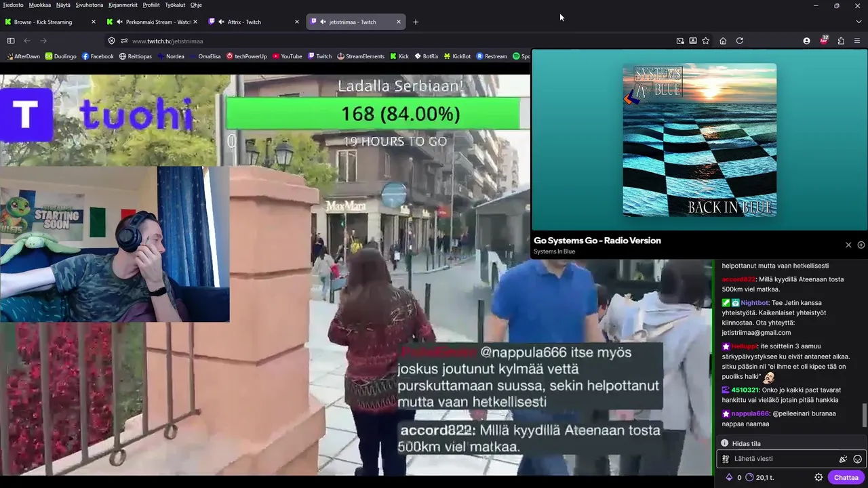Open the BotRix bookmark
Image resolution: width=868 pixels, height=488 pixels.
[427, 56]
